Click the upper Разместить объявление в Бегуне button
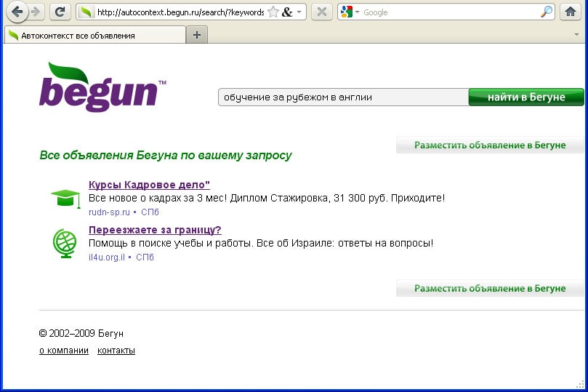This screenshot has width=588, height=392. 490,145
